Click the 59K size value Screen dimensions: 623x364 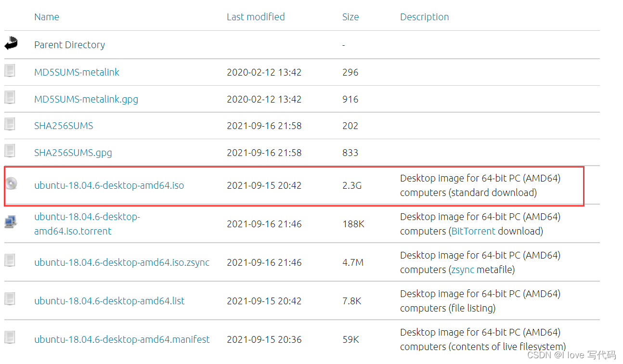tap(350, 339)
